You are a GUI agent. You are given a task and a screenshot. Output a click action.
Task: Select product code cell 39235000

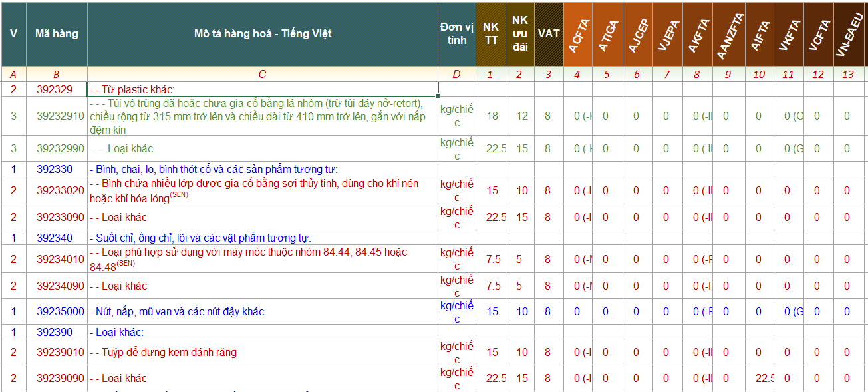pos(61,311)
